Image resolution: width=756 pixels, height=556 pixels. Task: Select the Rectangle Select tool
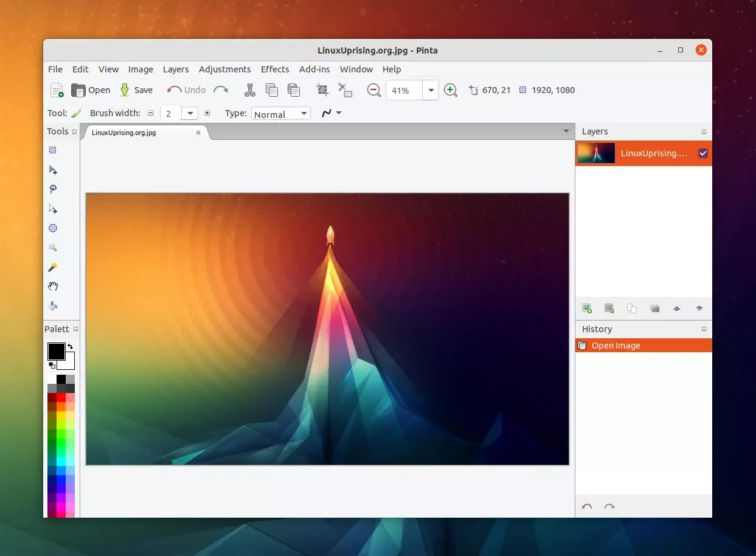(x=53, y=149)
